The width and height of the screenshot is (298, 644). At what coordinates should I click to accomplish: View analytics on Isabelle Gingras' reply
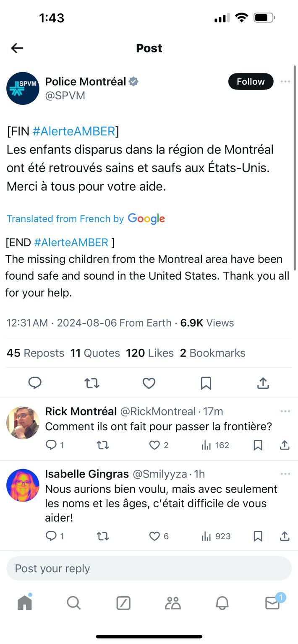(216, 536)
